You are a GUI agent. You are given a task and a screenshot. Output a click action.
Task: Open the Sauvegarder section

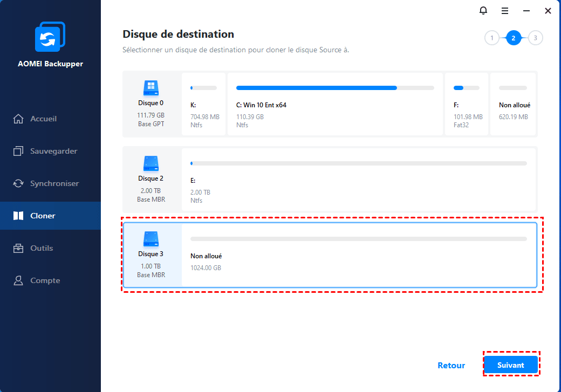50,151
